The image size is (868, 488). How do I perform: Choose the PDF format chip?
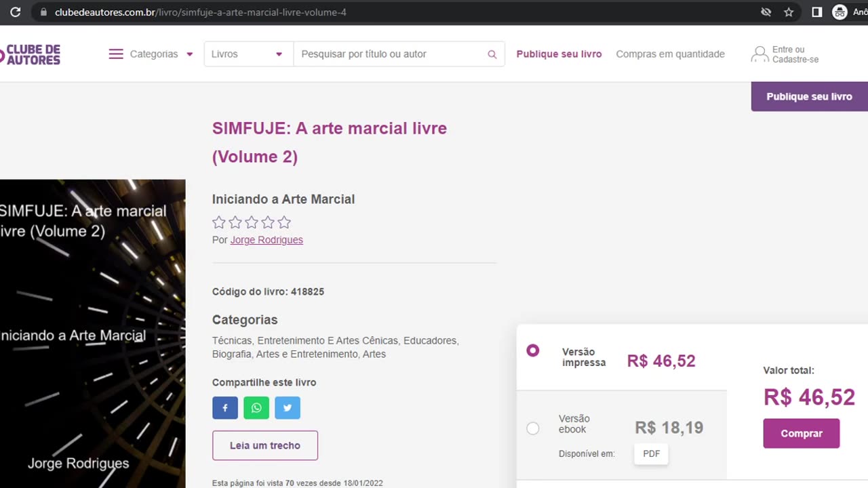(x=651, y=453)
